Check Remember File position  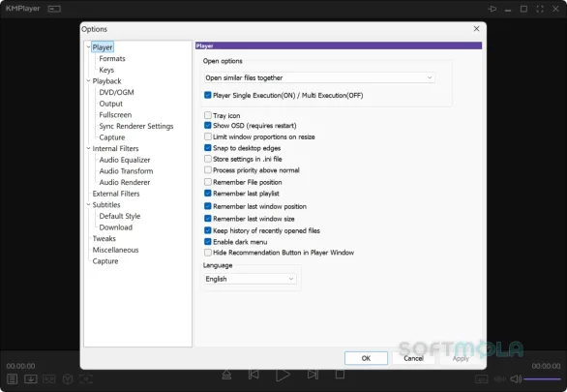(x=208, y=182)
